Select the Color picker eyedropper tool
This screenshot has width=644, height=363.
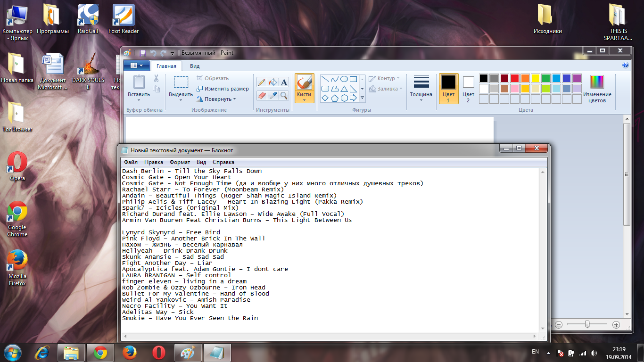(x=273, y=95)
